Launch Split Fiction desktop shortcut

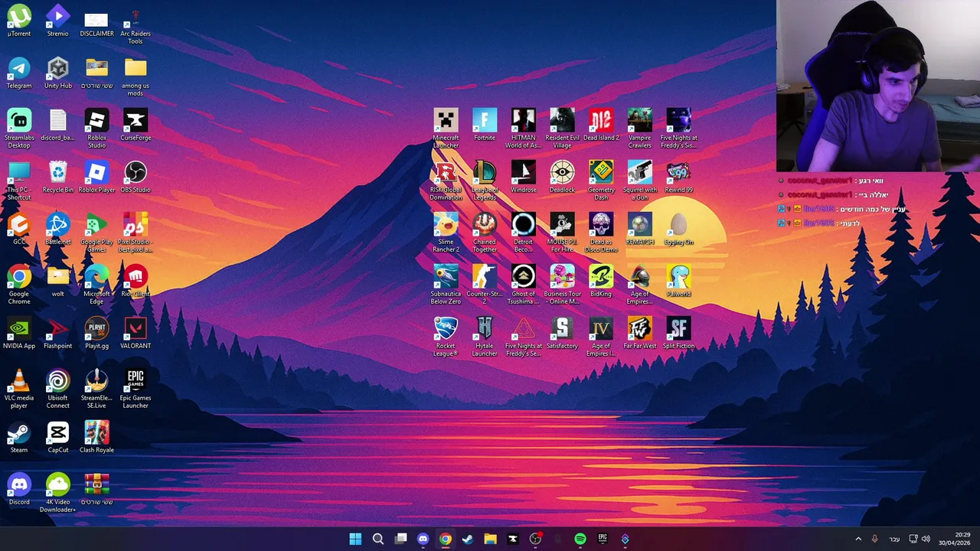679,333
